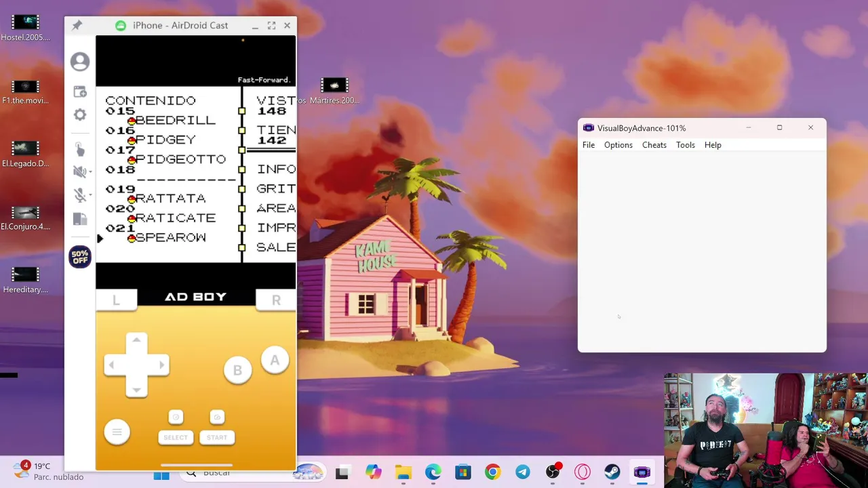
Task: Click the webcam overlay thumbnail
Action: tap(766, 430)
